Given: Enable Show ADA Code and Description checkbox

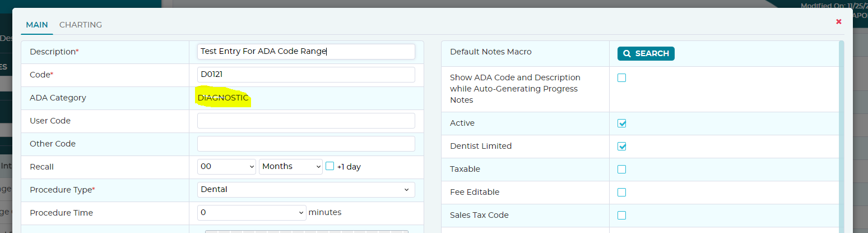Looking at the screenshot, I should coord(622,78).
